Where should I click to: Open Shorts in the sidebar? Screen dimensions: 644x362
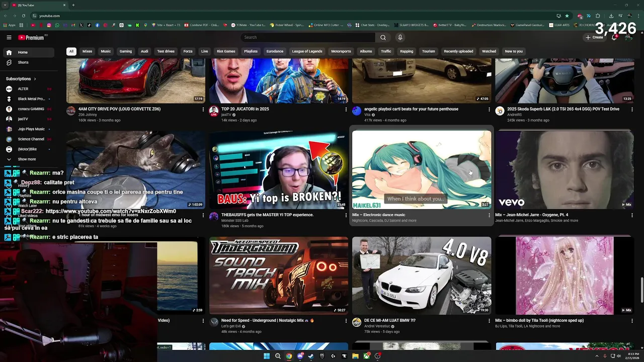click(28, 62)
